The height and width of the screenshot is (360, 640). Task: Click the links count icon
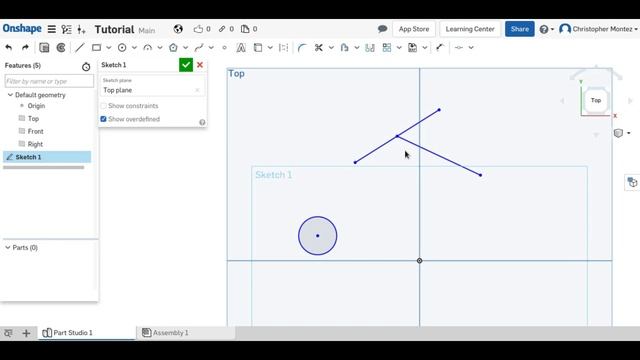tap(222, 29)
